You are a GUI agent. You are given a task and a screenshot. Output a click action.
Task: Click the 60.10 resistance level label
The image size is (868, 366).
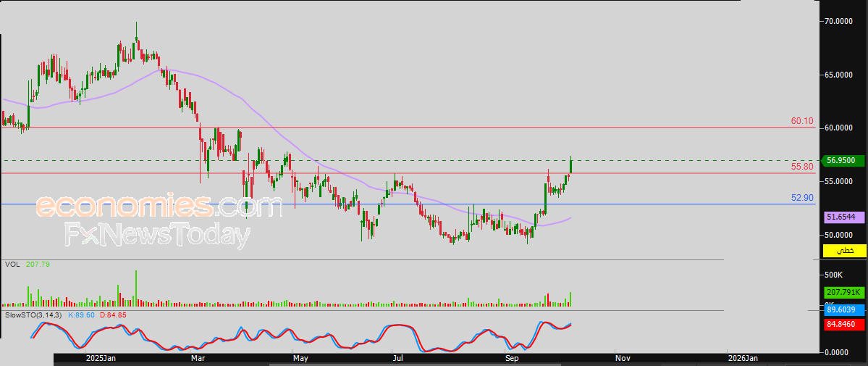(x=801, y=121)
